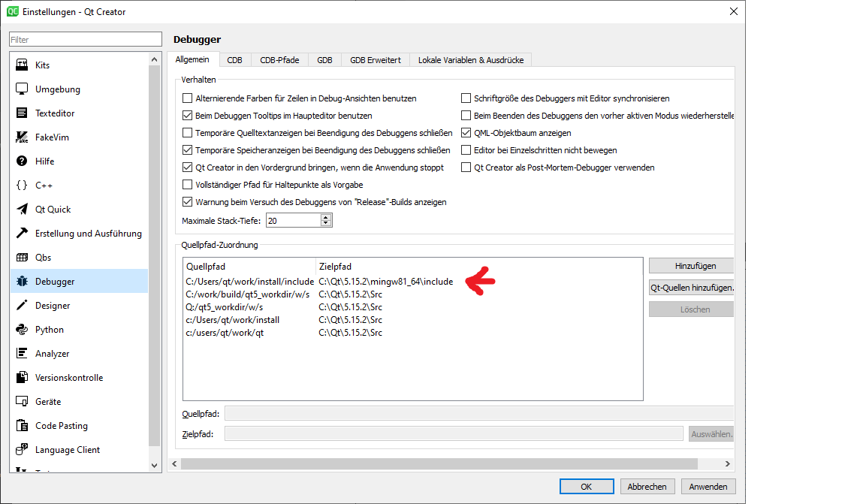Toggle restoring previous mode after debugging
The width and height of the screenshot is (863, 504).
[466, 116]
